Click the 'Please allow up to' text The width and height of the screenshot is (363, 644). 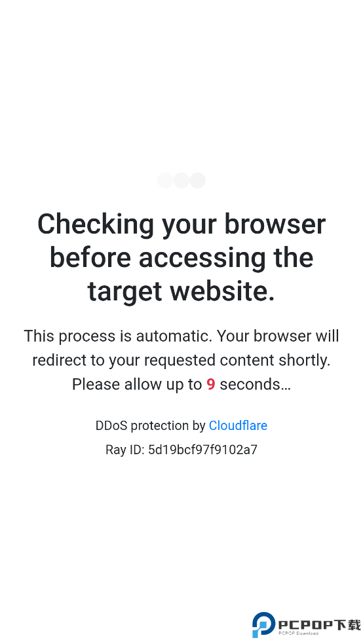pyautogui.click(x=137, y=384)
